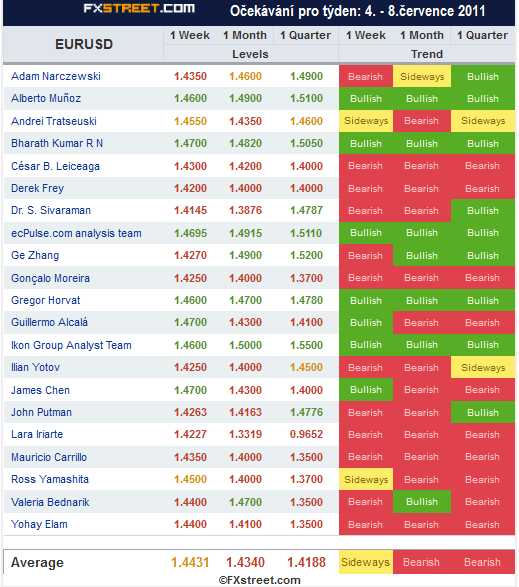
Task: Select Average Sideways 1 Week trend
Action: click(366, 562)
